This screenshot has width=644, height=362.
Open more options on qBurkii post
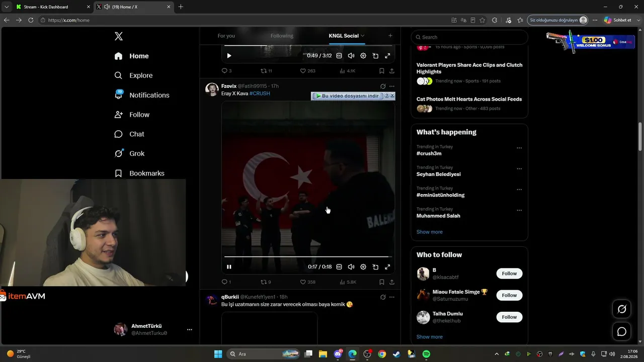[392, 297]
